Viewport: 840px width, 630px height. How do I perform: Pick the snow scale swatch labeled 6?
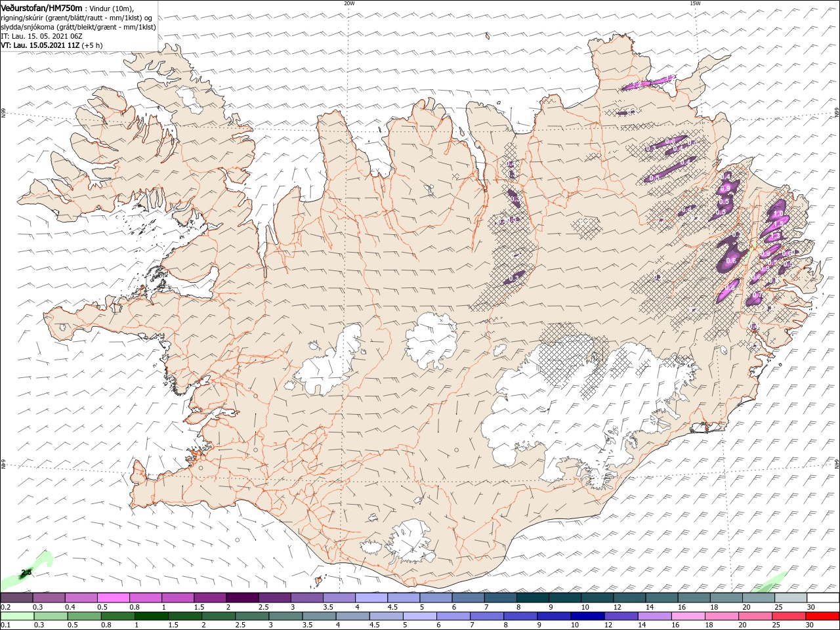click(x=467, y=598)
